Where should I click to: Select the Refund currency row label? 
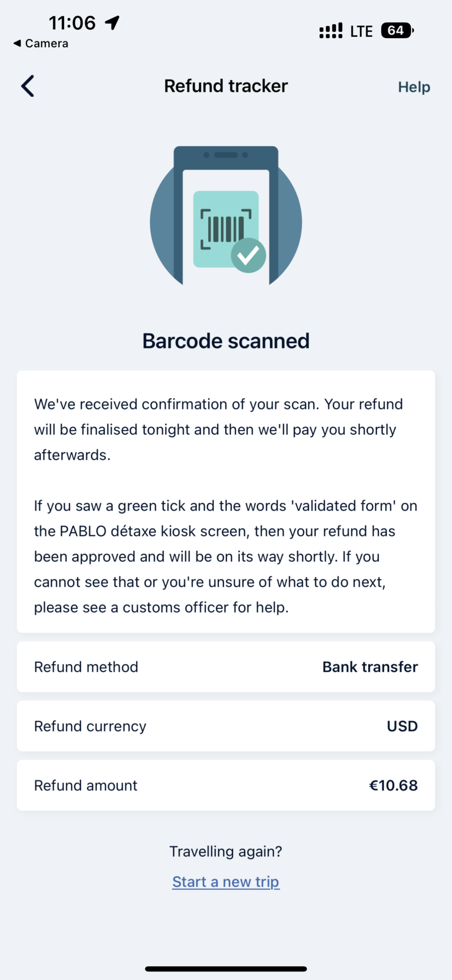coord(90,726)
